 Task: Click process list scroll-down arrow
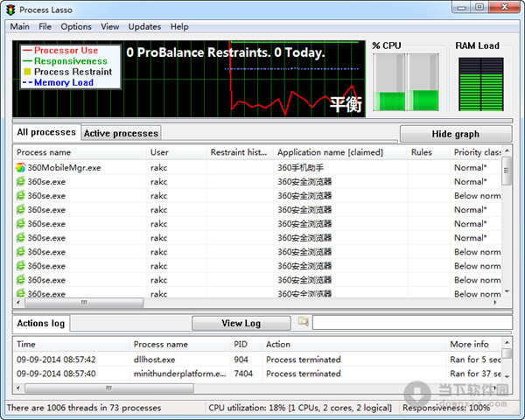click(x=507, y=291)
